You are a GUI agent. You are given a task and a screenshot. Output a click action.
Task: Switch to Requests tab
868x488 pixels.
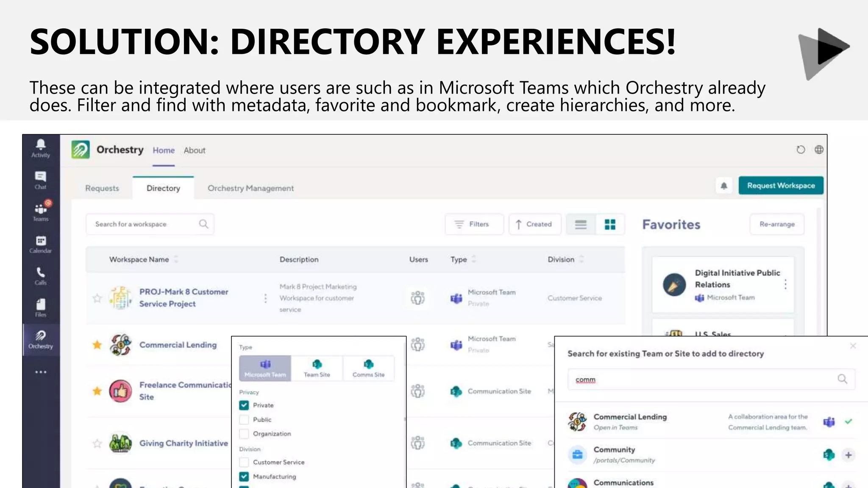[x=102, y=188]
